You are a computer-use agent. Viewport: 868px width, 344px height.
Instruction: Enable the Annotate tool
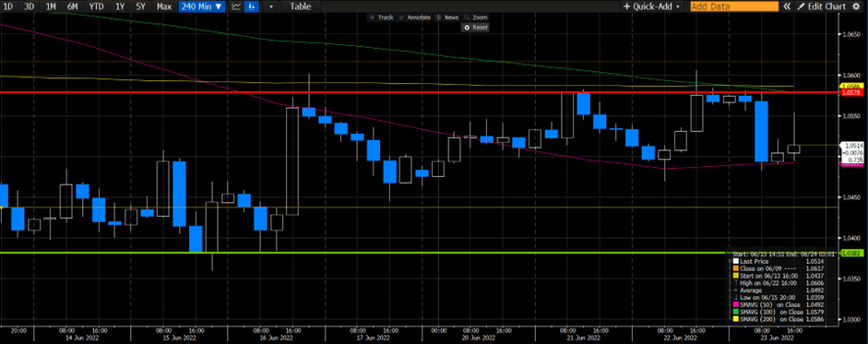[414, 18]
